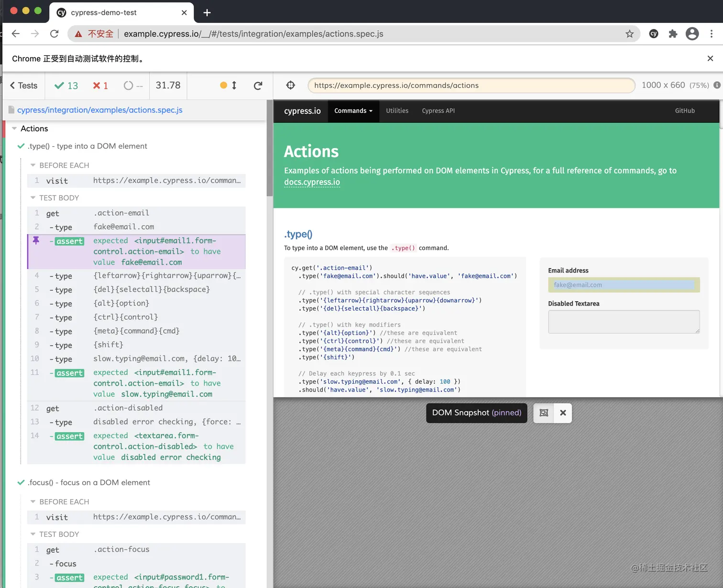Select the type {alt}{option} command
723x588 pixels.
pyautogui.click(x=136, y=304)
